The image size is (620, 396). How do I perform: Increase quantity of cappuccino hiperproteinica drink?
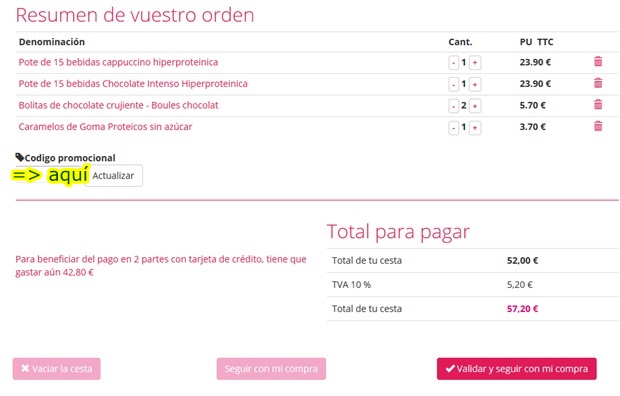tap(475, 63)
